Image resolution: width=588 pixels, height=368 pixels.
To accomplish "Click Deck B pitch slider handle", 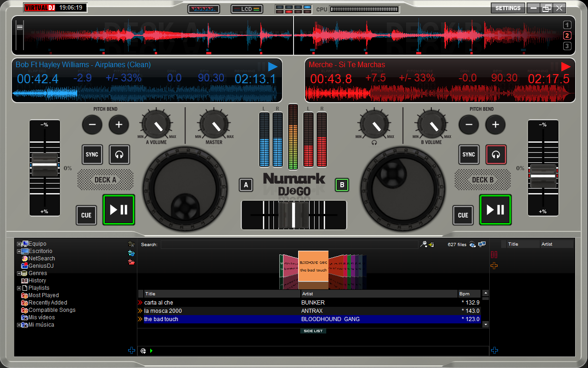I will pyautogui.click(x=543, y=175).
